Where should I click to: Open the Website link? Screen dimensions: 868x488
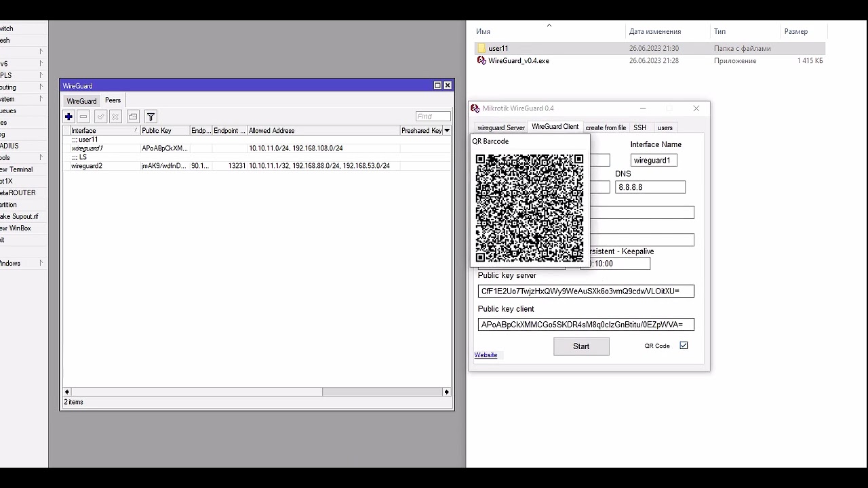point(486,355)
